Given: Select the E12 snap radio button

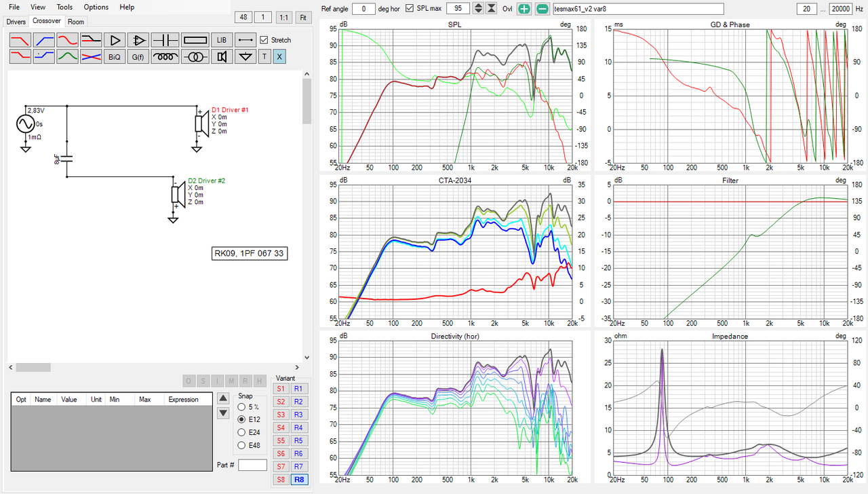Looking at the screenshot, I should coord(242,420).
